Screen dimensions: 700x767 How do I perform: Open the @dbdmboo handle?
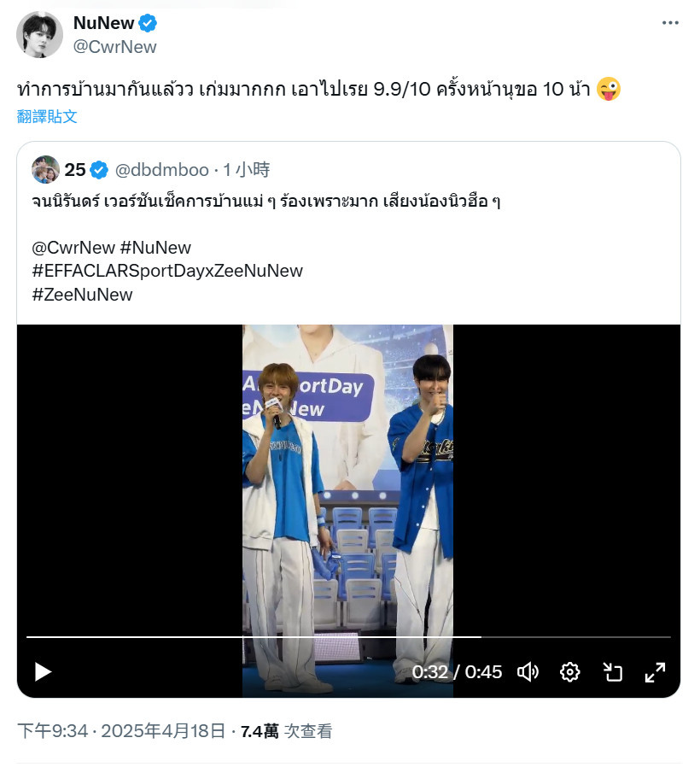click(162, 170)
